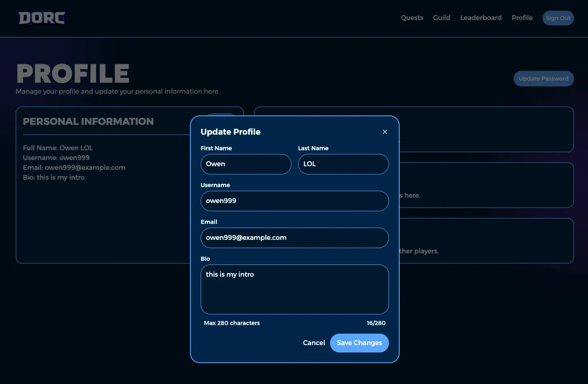Click the Bio field label
This screenshot has width=588, height=384.
(205, 259)
